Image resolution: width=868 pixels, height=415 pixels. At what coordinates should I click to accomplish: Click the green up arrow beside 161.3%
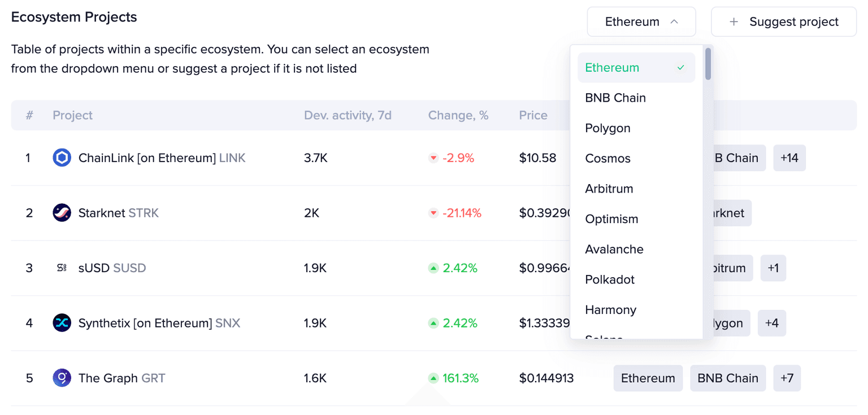(433, 378)
